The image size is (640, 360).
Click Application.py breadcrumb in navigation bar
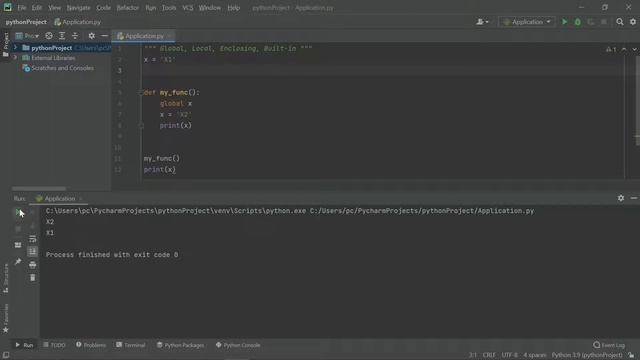78,22
